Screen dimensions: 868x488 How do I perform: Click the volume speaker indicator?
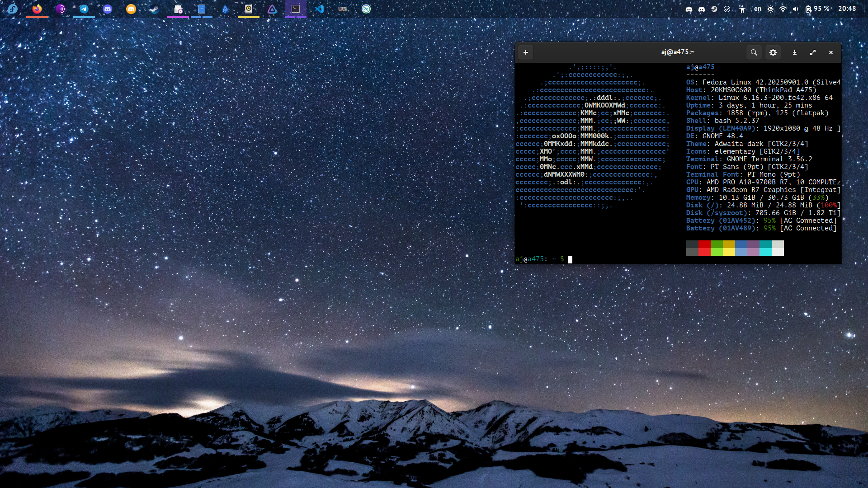pos(796,9)
